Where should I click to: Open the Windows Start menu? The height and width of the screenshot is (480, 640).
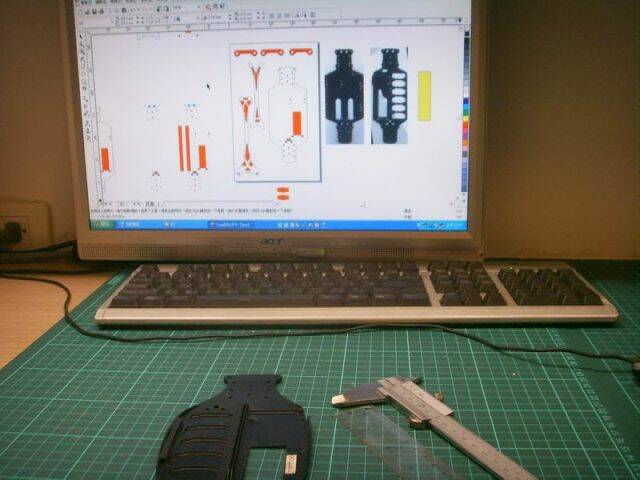tap(102, 224)
